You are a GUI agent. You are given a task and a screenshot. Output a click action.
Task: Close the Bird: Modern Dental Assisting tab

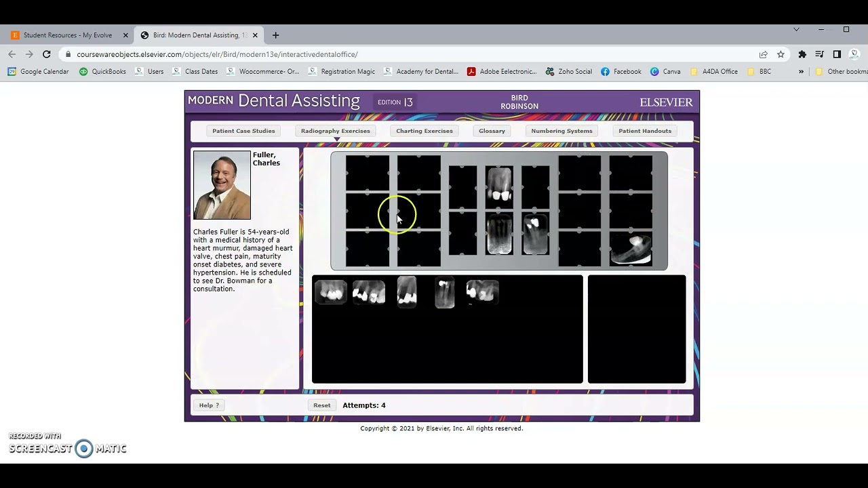pos(255,35)
